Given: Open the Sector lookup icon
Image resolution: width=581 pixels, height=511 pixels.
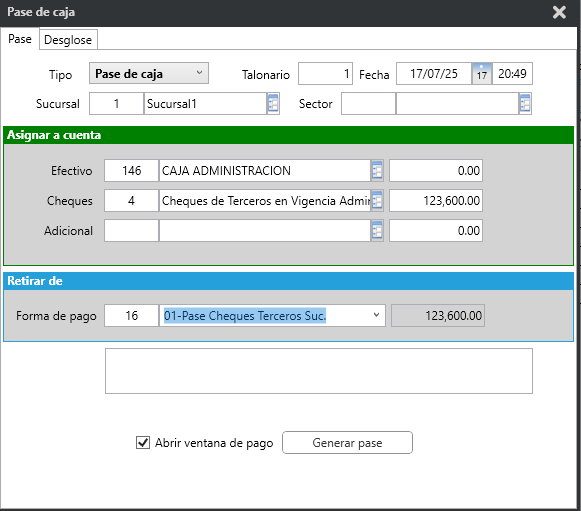Looking at the screenshot, I should 525,104.
